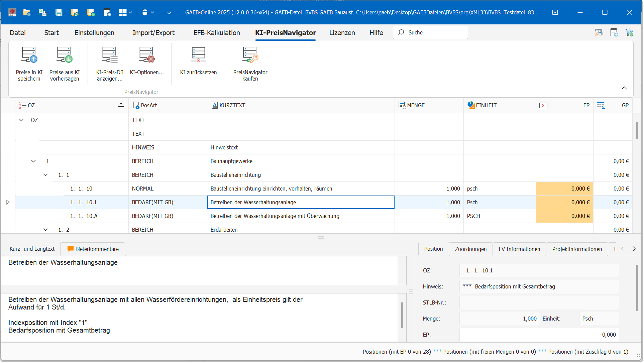Image resolution: width=644 pixels, height=363 pixels.
Task: Click PreisNavigator kaufen
Action: click(x=250, y=64)
